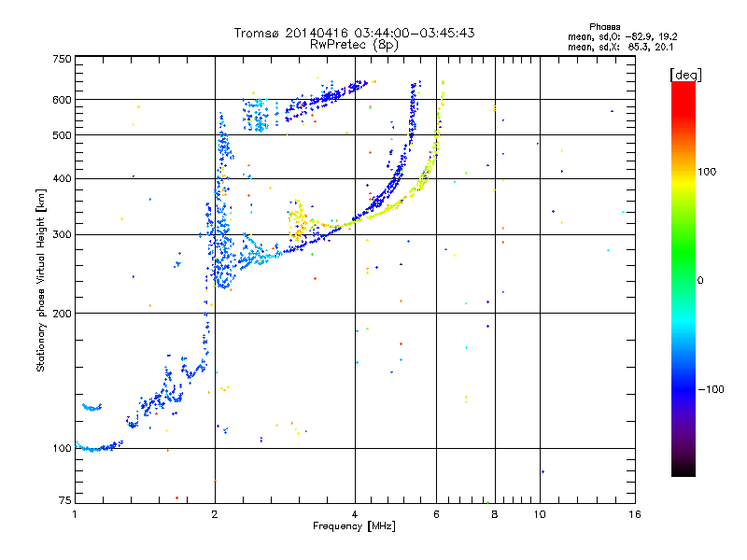The image size is (747, 560).
Task: Click the x-axis tick label '1'
Action: [x=75, y=514]
